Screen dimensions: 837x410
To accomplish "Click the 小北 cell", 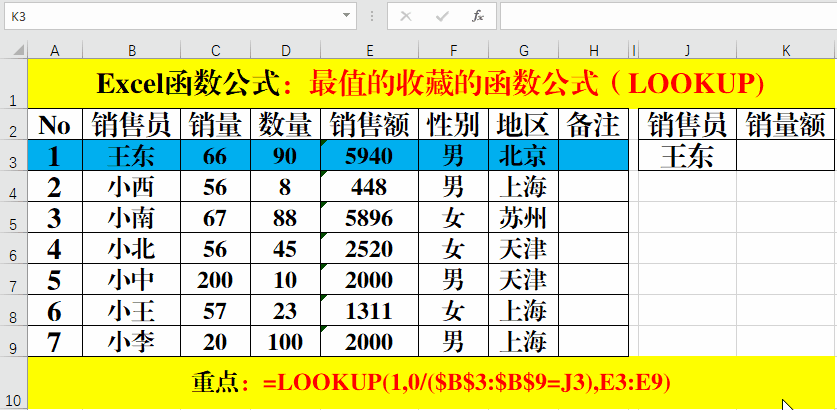I will (131, 248).
